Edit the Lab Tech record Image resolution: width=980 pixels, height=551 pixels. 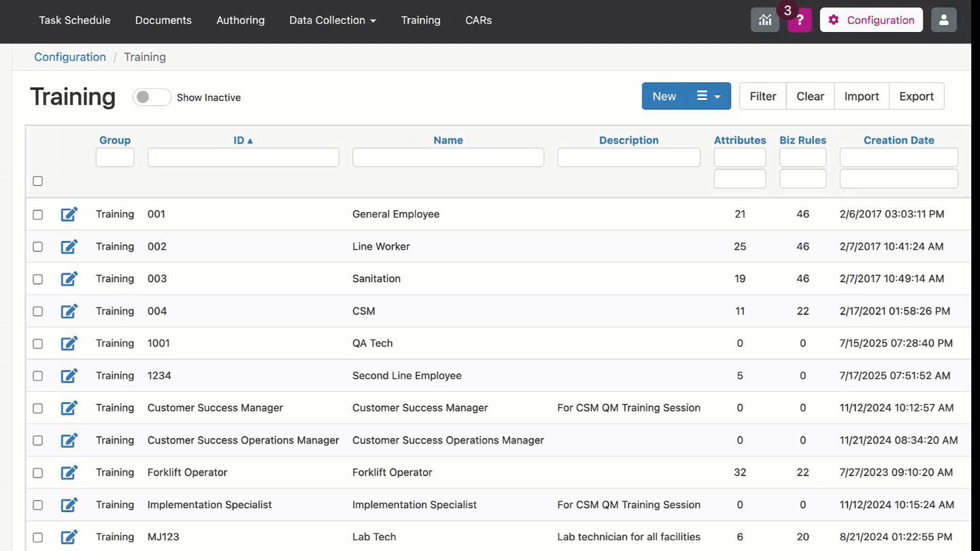(x=69, y=537)
